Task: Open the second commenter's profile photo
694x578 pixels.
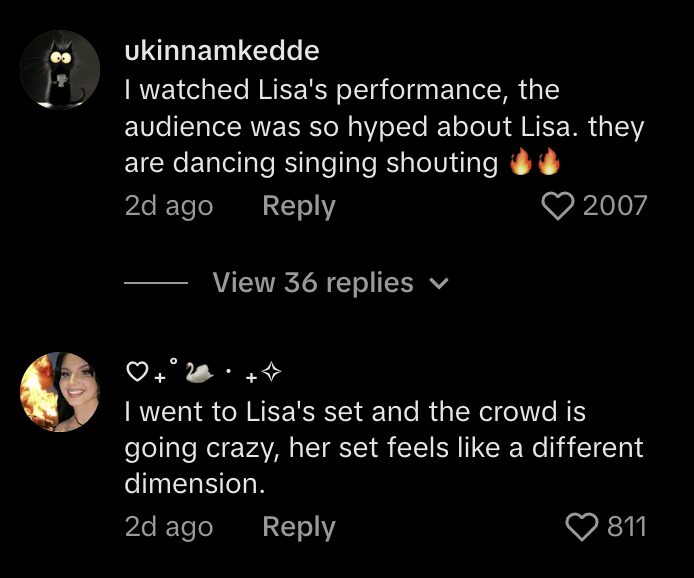Action: tap(59, 391)
